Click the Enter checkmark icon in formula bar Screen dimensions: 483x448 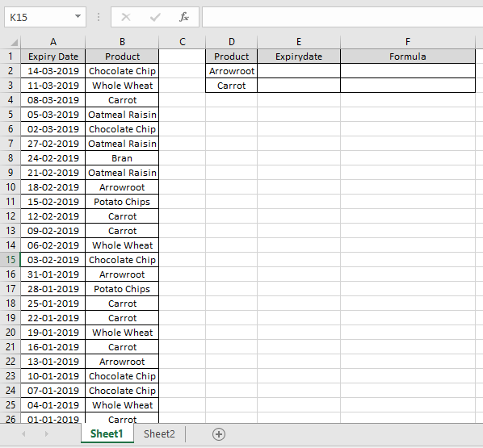(155, 17)
